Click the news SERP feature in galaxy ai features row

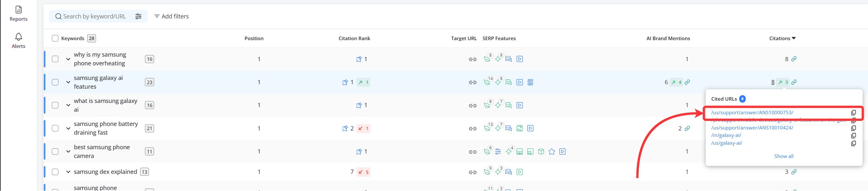pyautogui.click(x=530, y=82)
